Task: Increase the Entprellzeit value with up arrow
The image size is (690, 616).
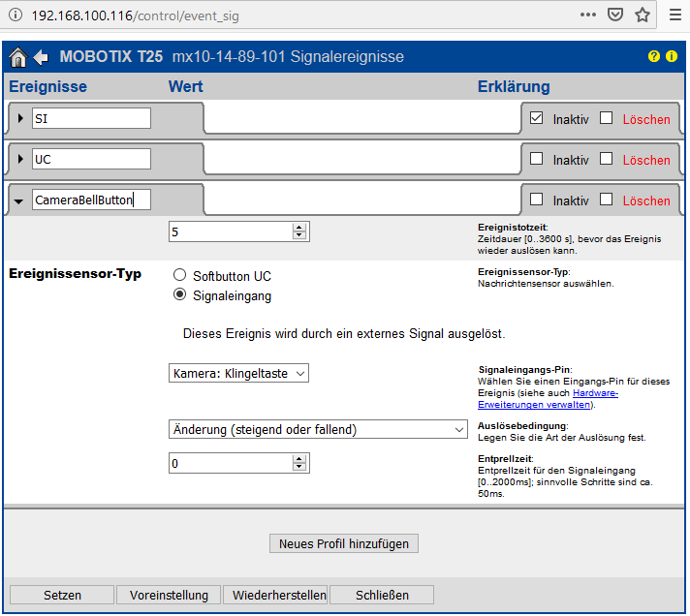Action: point(299,459)
